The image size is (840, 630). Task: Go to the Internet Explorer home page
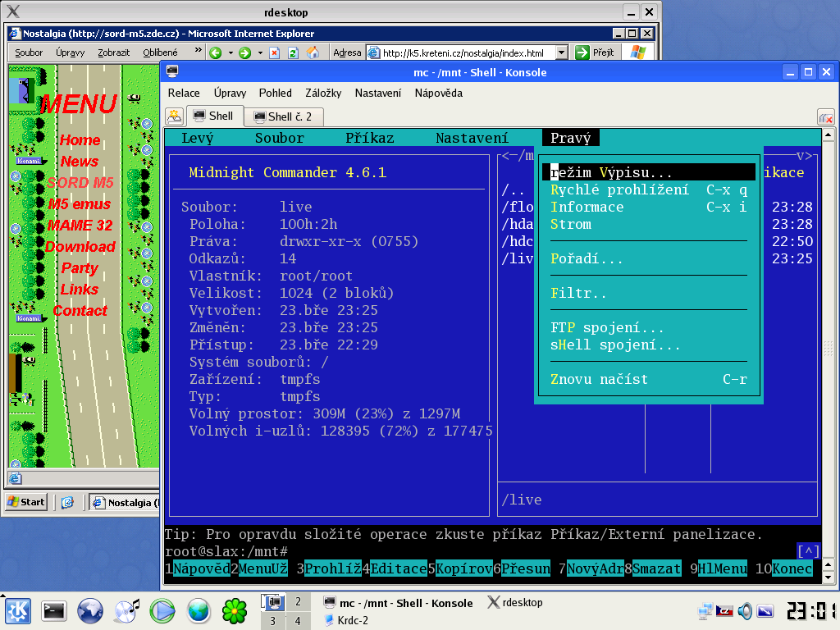pos(313,52)
